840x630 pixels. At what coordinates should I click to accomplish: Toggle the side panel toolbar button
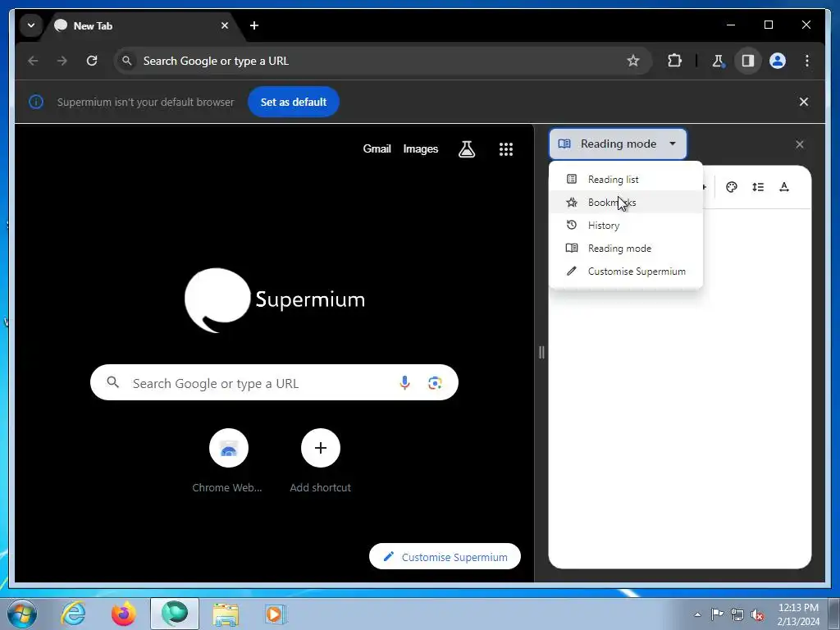748,61
